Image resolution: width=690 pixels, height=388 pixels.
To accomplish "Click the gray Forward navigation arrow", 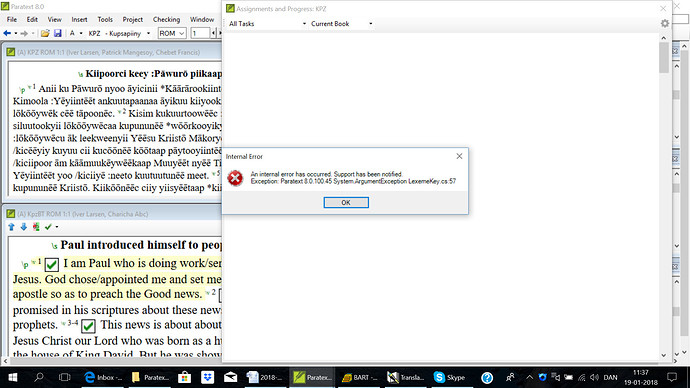I will coord(24,33).
